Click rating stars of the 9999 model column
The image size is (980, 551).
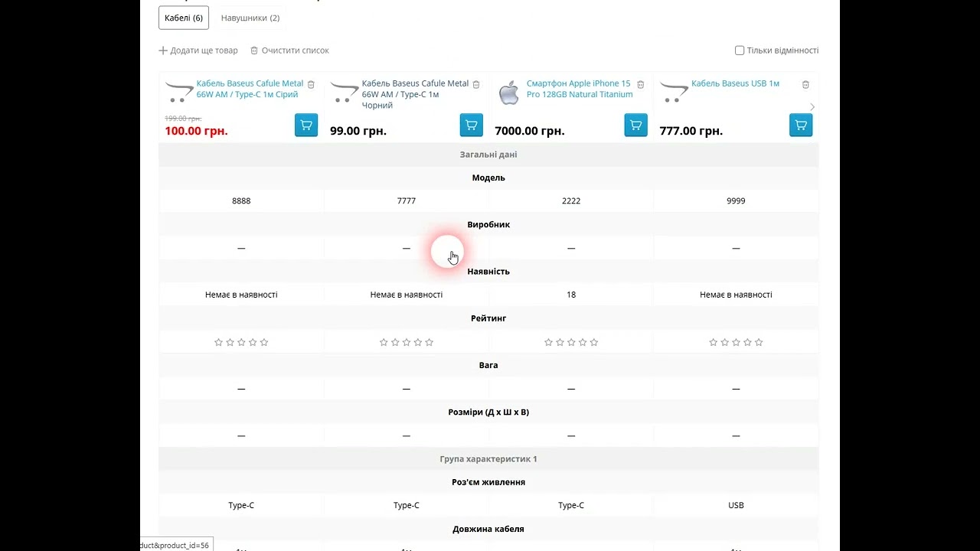tap(736, 342)
